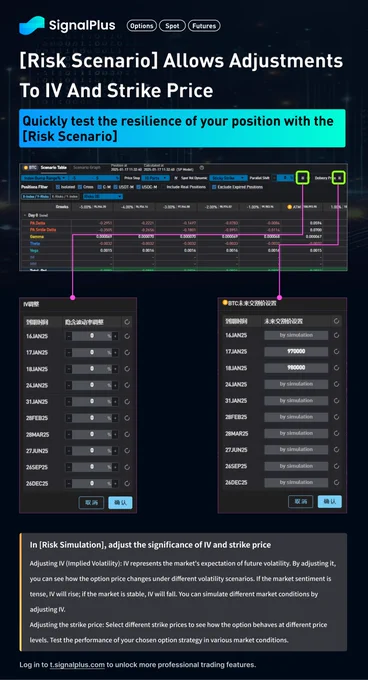Decrease IV for 26DEC25 with minus

coord(69,484)
